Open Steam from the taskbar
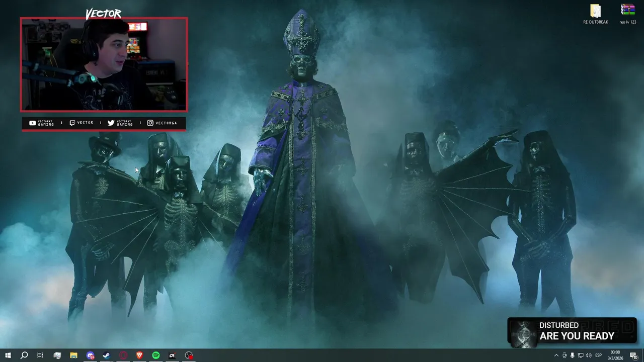The image size is (644, 362). [x=107, y=355]
